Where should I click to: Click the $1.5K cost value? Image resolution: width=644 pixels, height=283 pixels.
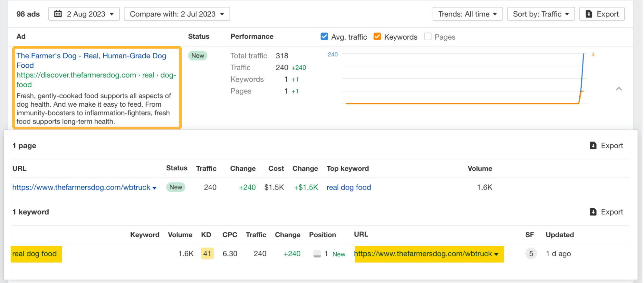click(274, 188)
